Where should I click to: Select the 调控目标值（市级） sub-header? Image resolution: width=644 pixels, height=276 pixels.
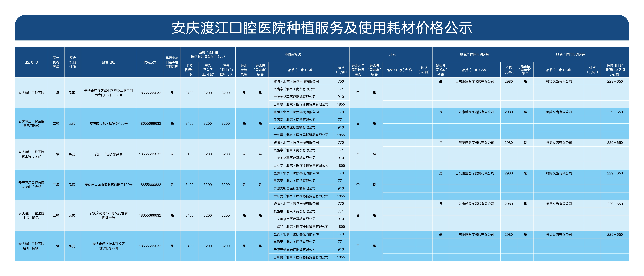[x=190, y=70]
